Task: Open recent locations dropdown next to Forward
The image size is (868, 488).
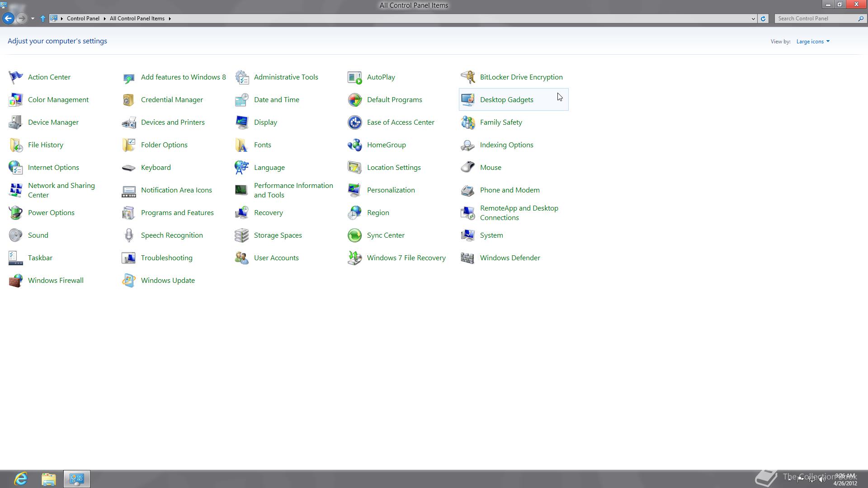Action: (33, 19)
